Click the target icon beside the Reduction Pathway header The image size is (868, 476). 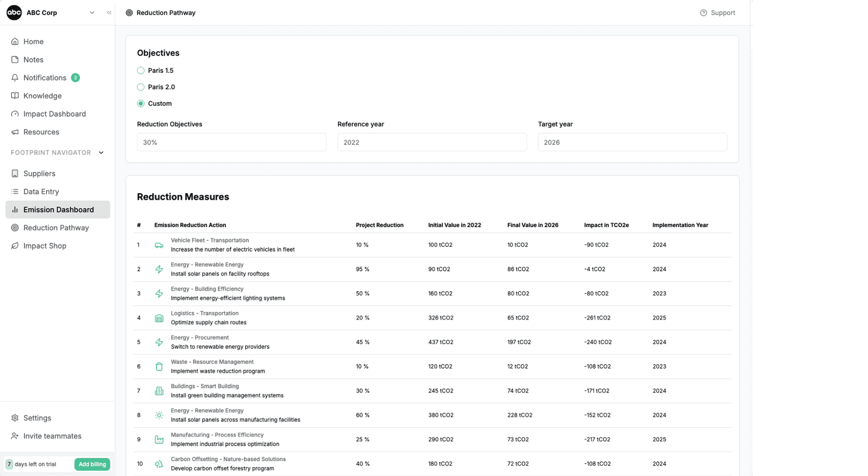click(129, 13)
